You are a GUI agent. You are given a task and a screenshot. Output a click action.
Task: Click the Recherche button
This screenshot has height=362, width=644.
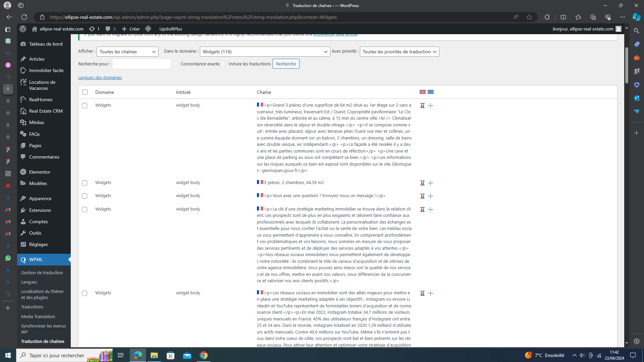click(x=286, y=64)
